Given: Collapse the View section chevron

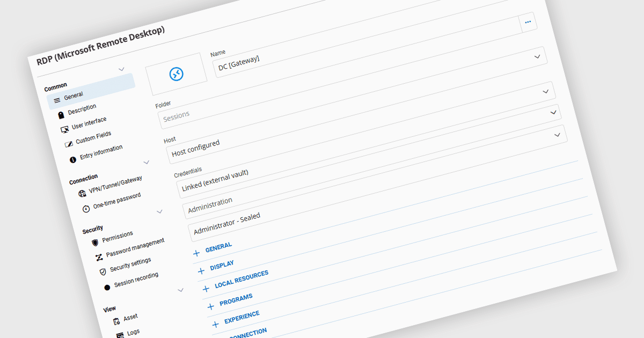Looking at the screenshot, I should point(180,290).
